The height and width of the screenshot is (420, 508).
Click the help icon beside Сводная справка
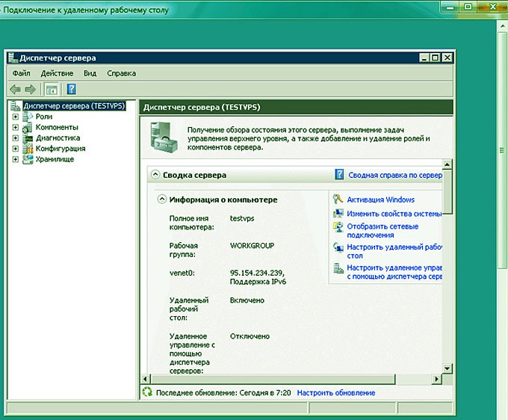pos(339,175)
